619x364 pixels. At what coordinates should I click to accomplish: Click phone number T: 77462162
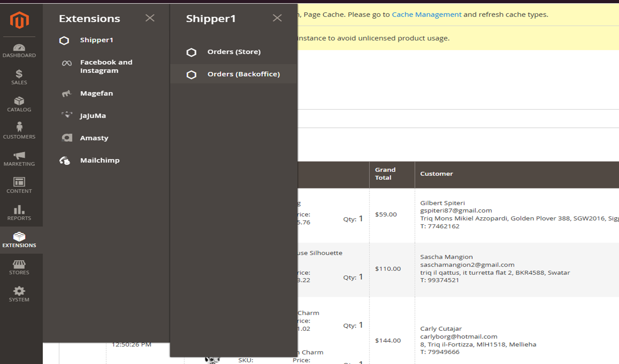439,226
